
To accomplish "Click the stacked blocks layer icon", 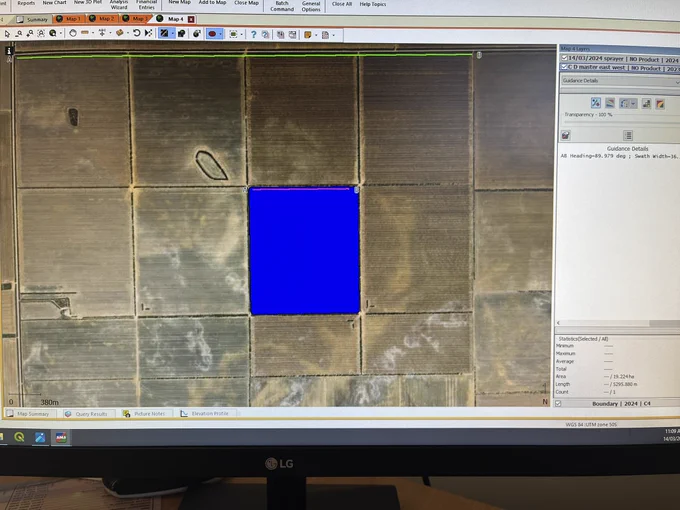I will click(646, 104).
